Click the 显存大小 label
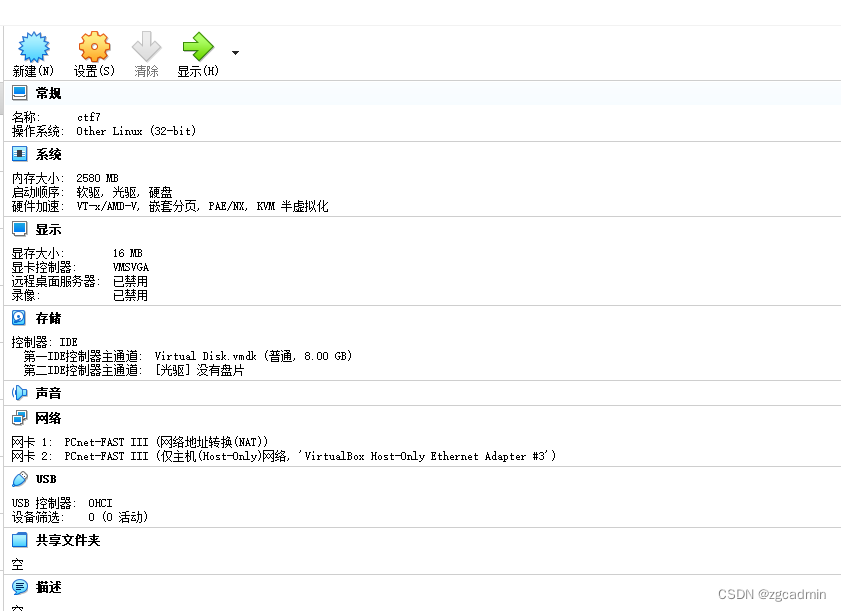The image size is (841, 611). pos(38,253)
